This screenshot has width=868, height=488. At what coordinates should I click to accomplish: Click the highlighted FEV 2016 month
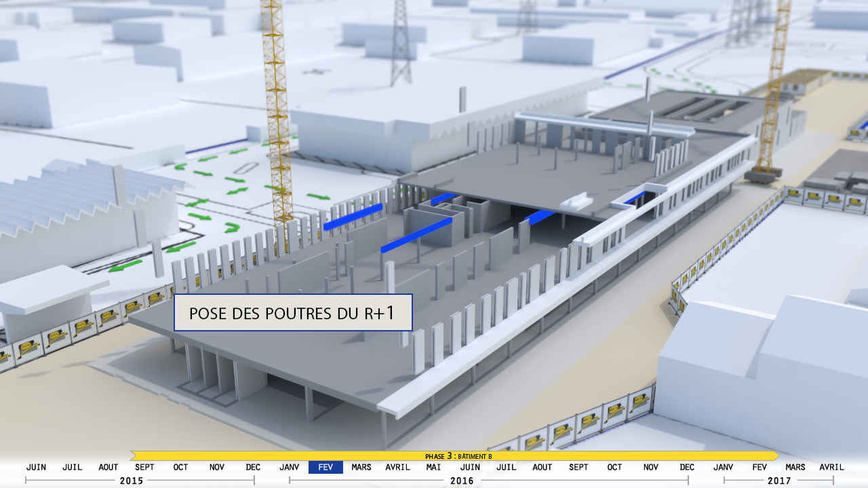click(x=325, y=467)
